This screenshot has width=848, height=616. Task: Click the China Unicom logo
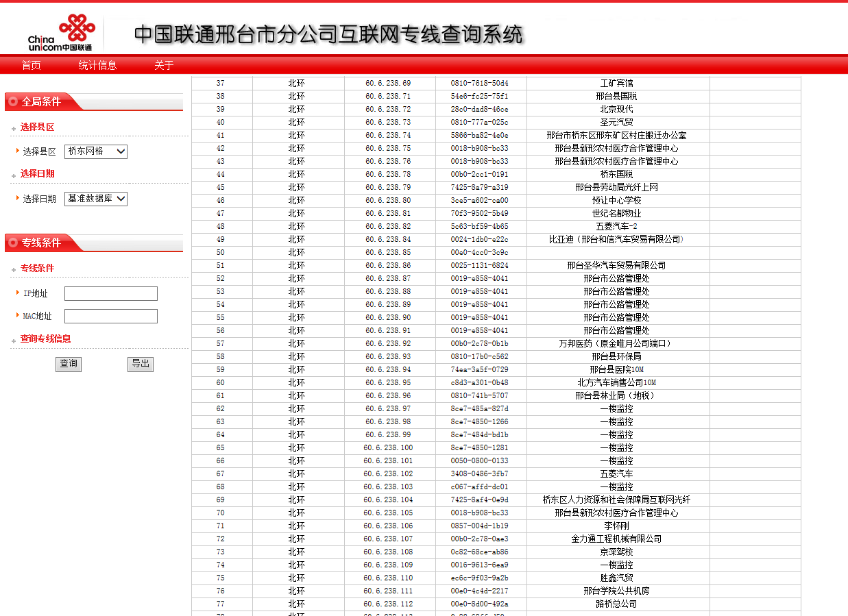60,33
